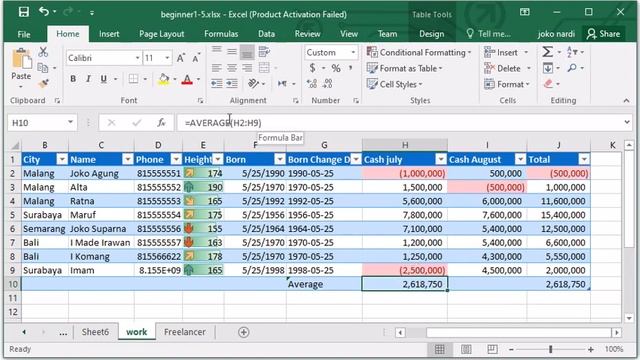Open the Calibri font name dropdown
This screenshot has height=360, width=640.
(138, 58)
